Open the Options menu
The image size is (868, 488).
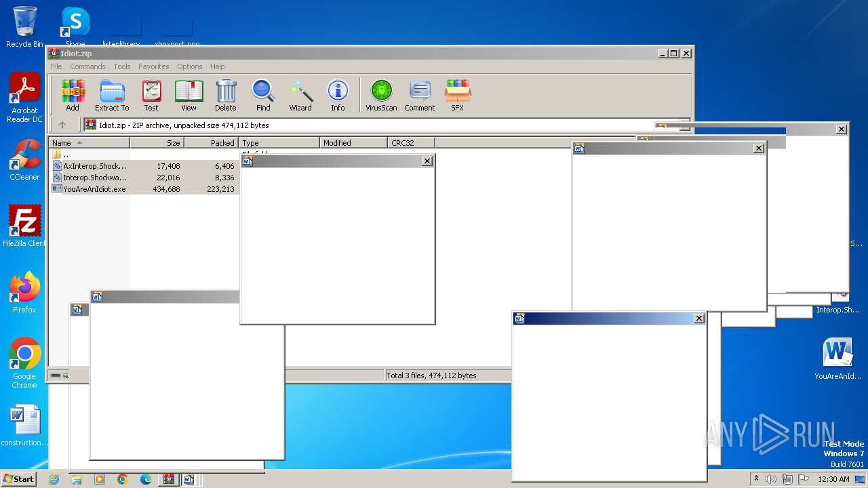click(x=190, y=66)
